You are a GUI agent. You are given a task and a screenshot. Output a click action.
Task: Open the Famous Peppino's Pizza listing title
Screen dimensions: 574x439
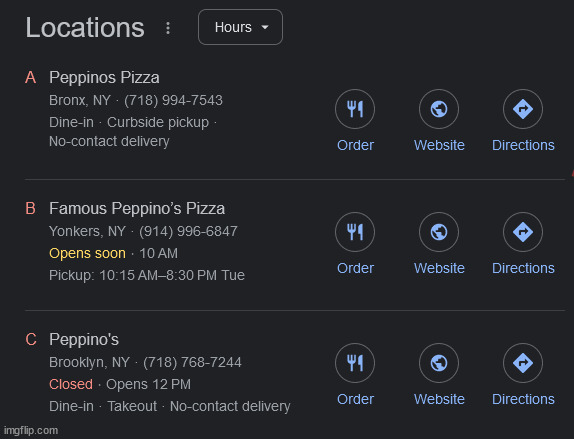coord(137,208)
